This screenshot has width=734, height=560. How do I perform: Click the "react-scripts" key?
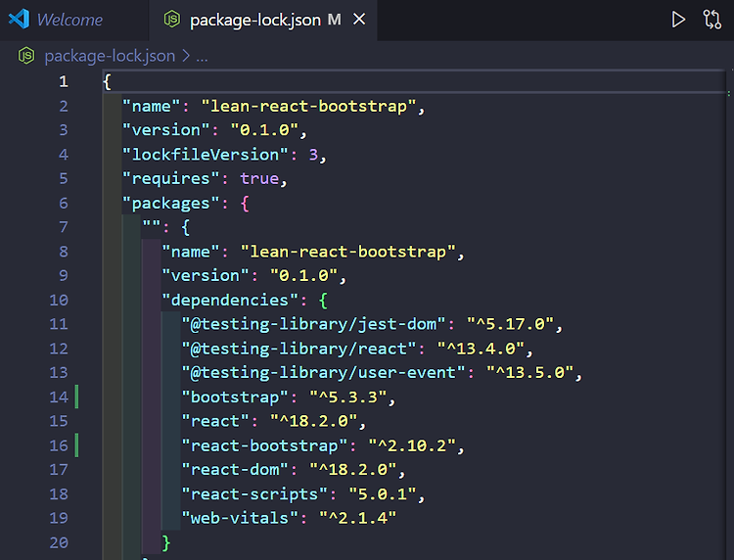pyautogui.click(x=254, y=494)
